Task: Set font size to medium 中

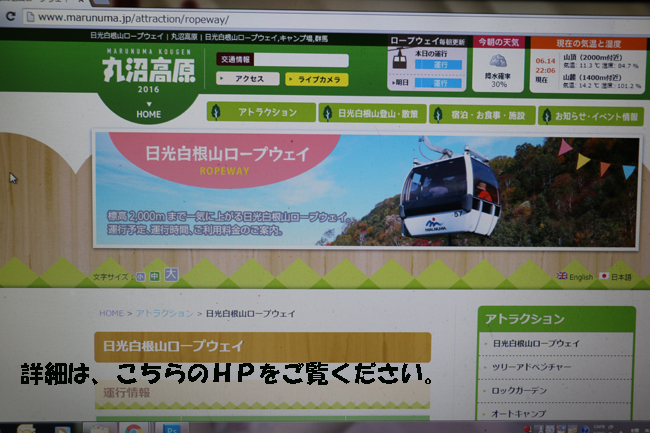Action: tap(154, 276)
